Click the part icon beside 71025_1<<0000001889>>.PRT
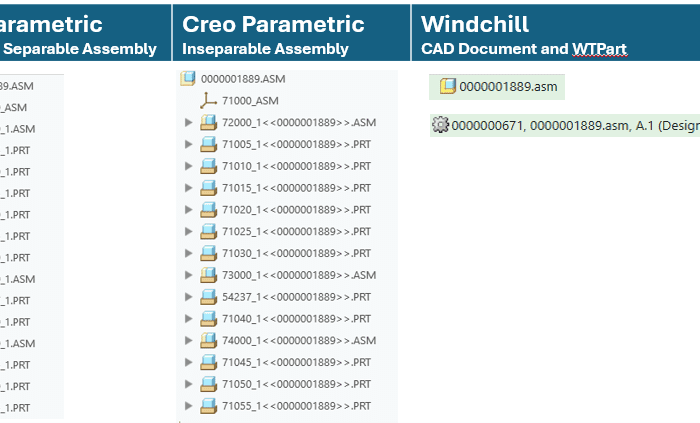The height and width of the screenshot is (423, 700). pyautogui.click(x=208, y=231)
